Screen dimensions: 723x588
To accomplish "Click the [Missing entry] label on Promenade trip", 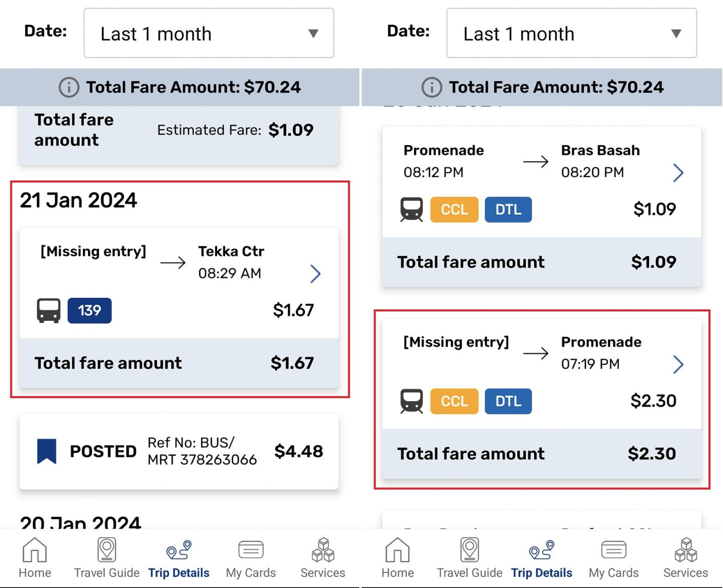I will (456, 342).
